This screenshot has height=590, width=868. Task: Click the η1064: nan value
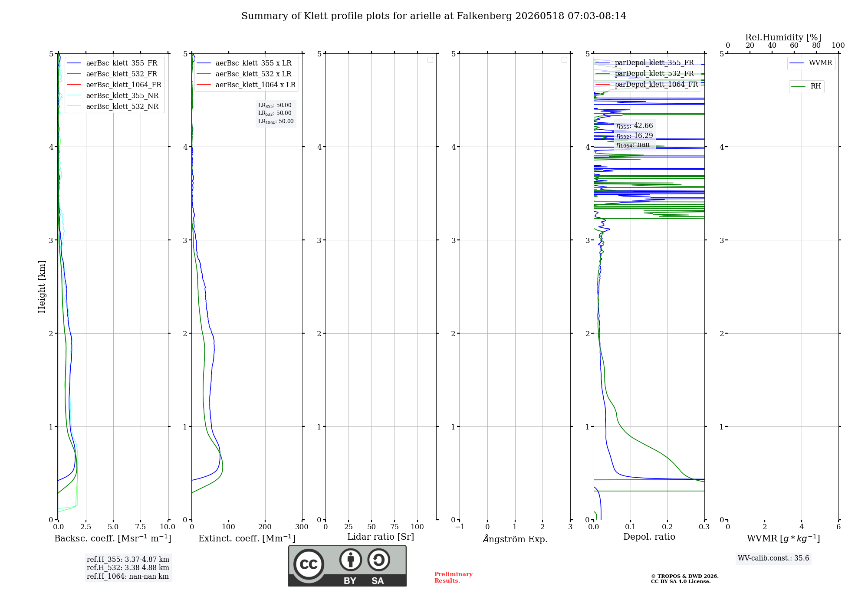[633, 144]
